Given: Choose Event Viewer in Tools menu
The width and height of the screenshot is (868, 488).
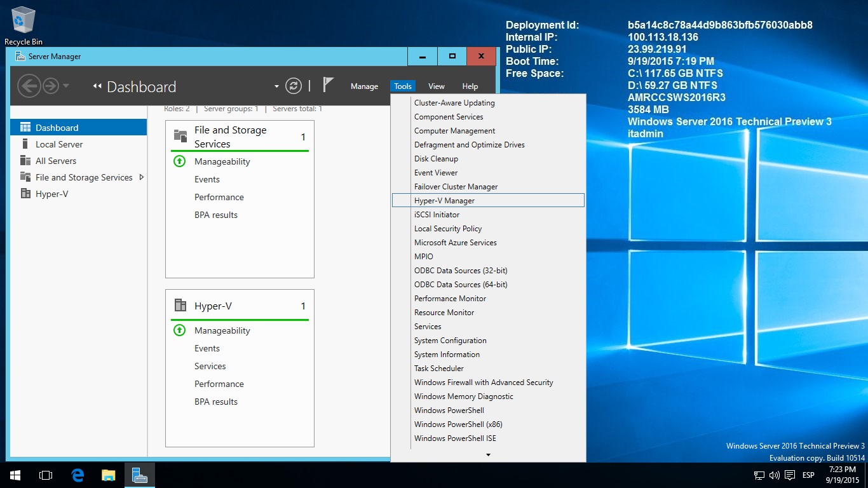Looking at the screenshot, I should coord(436,172).
